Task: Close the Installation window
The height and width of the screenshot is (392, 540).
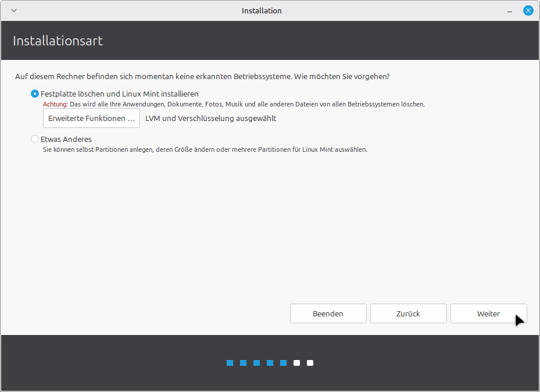Action: tap(528, 10)
